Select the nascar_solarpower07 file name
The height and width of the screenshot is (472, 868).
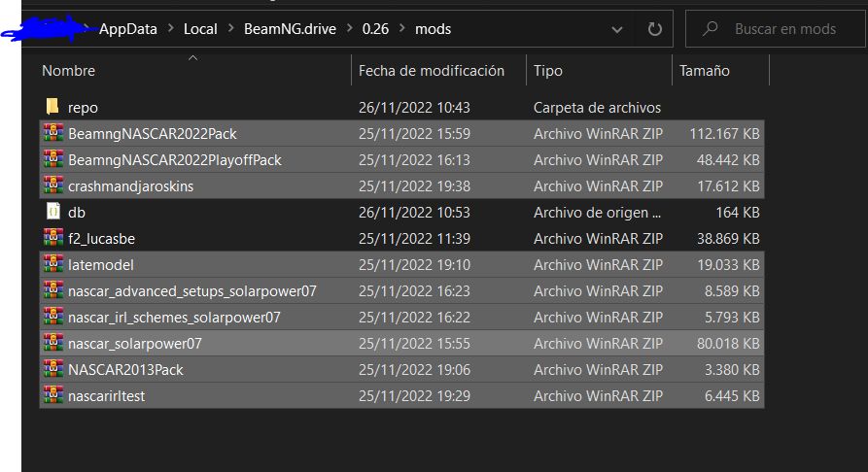(134, 344)
